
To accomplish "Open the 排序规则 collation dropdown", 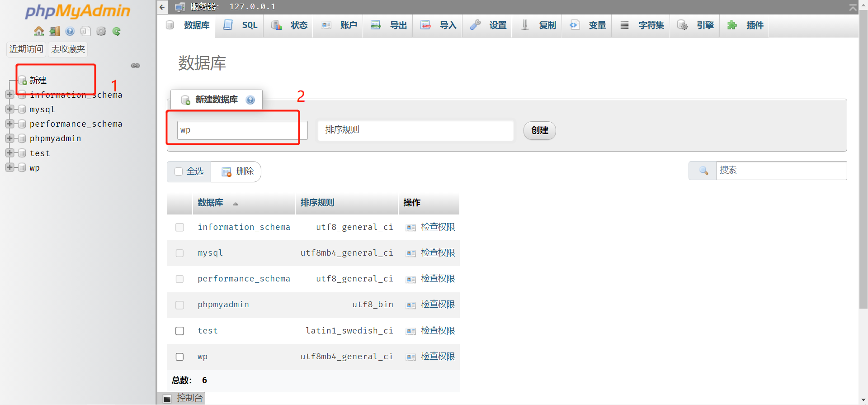I will coord(415,130).
